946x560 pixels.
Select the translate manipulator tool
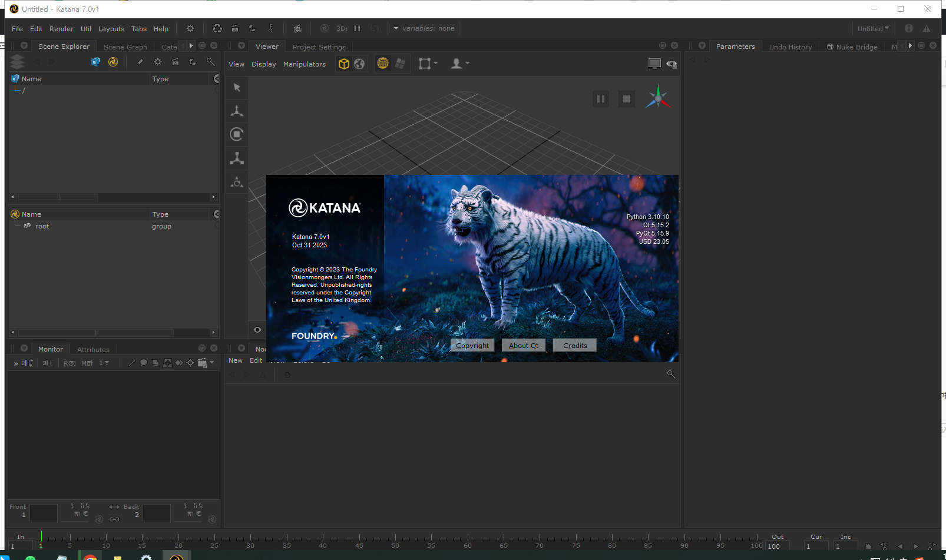pos(237,111)
